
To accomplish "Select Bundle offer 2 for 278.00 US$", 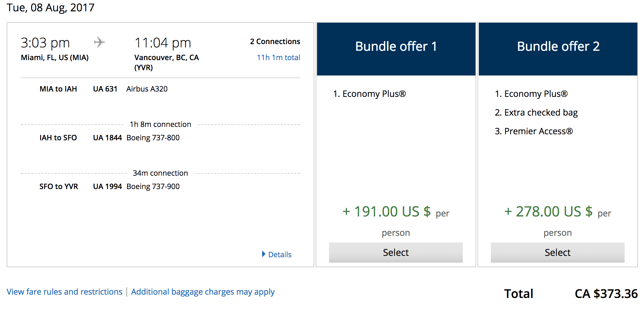I will [x=557, y=253].
